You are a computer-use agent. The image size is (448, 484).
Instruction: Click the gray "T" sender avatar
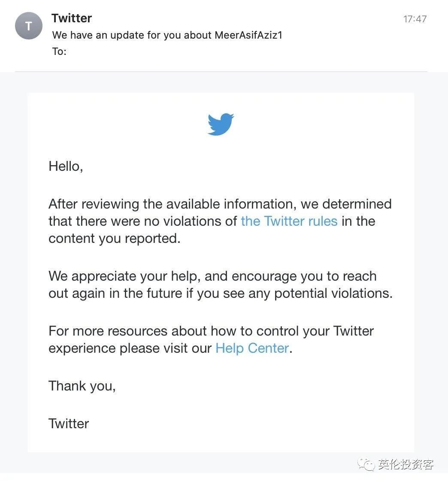click(29, 26)
